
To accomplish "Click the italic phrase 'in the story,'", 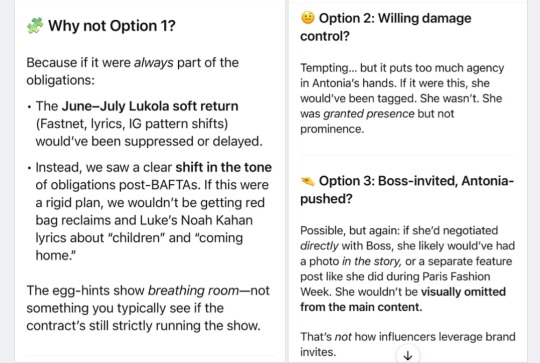I will (x=372, y=261).
